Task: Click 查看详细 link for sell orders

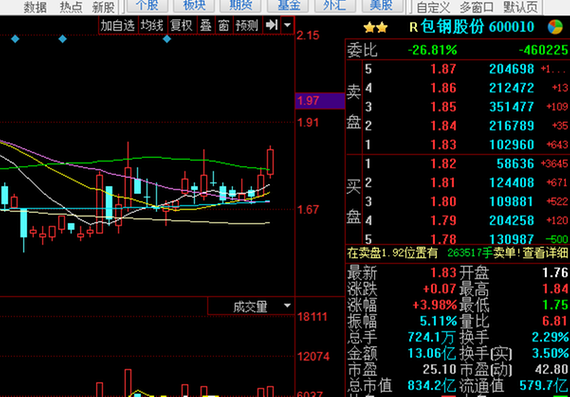Action: 545,253
